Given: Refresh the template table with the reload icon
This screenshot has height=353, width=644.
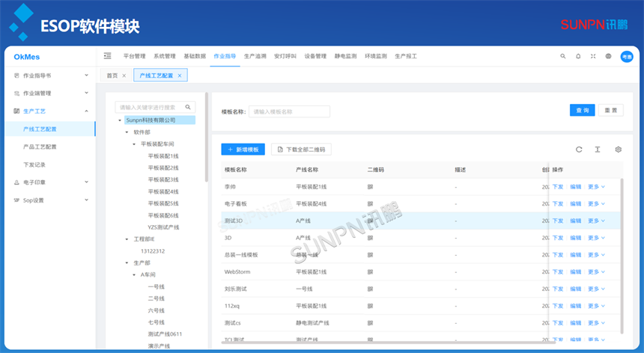Looking at the screenshot, I should [x=579, y=150].
